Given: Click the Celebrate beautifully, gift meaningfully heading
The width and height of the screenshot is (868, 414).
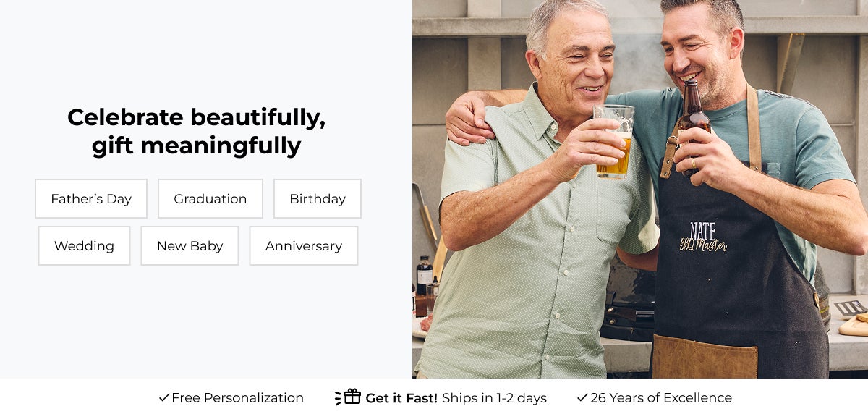Looking at the screenshot, I should pos(196,131).
